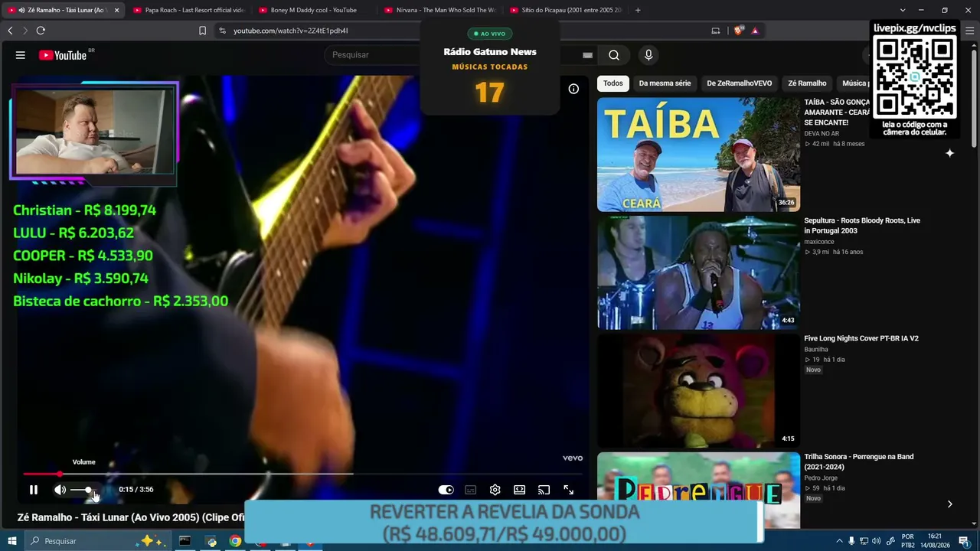Visit the DEVA NO AR channel

(x=822, y=134)
